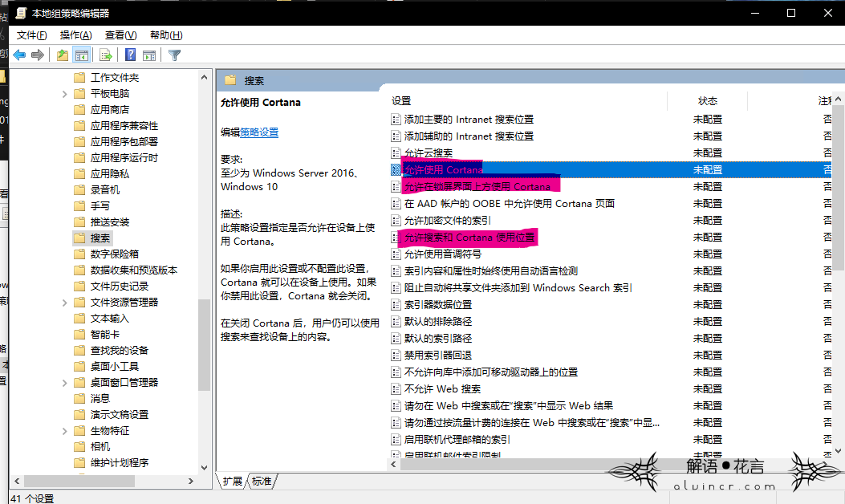Image resolution: width=845 pixels, height=504 pixels.
Task: Click the 相机 folder icon
Action: pos(79,447)
